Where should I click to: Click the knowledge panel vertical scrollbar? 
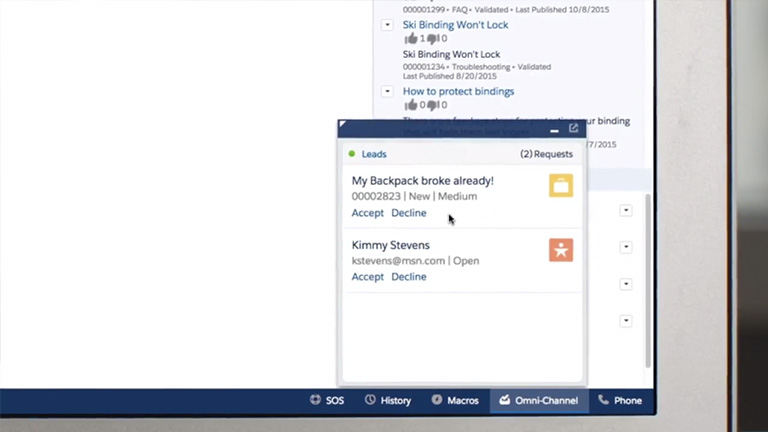(648, 280)
